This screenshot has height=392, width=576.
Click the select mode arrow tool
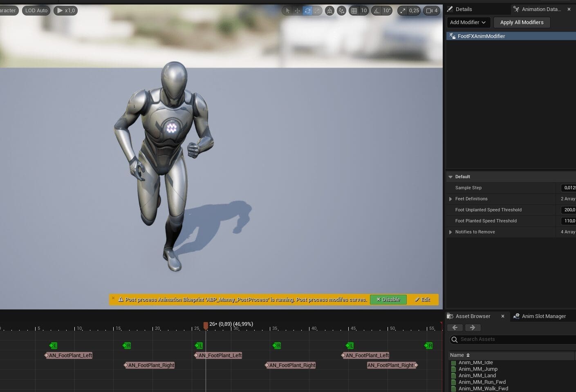(x=288, y=11)
